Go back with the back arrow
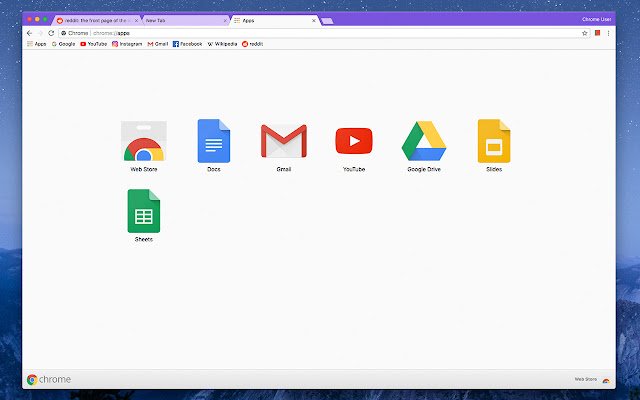 [x=29, y=33]
